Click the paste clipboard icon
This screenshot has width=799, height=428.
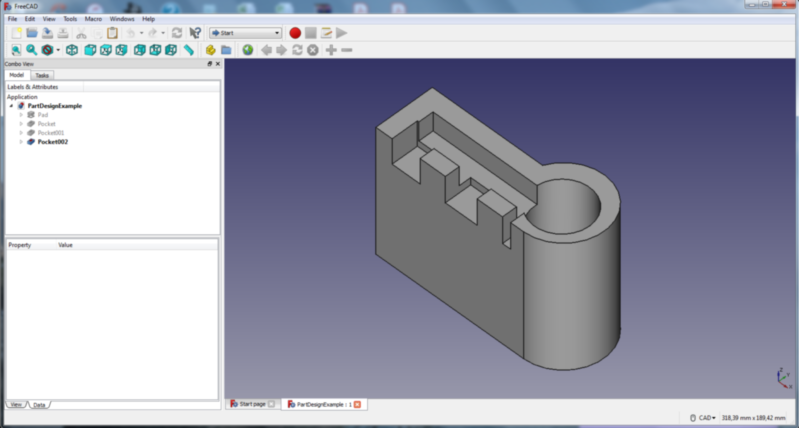pyautogui.click(x=112, y=33)
